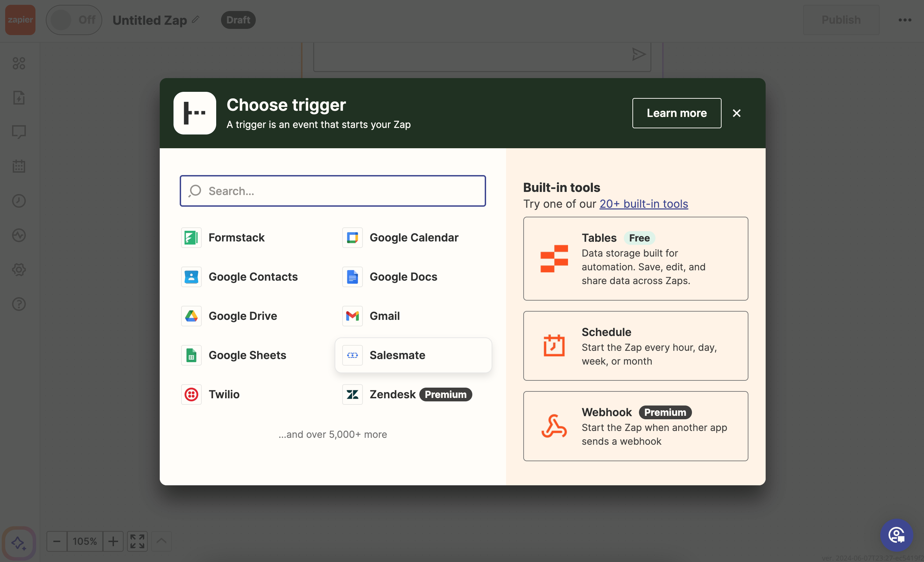Select the Formstack app icon

pyautogui.click(x=191, y=238)
